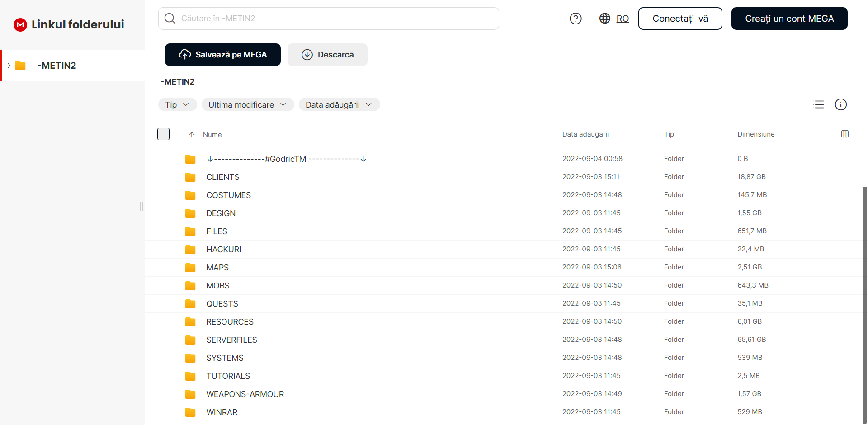Image resolution: width=868 pixels, height=425 pixels.
Task: Switch to list view icon
Action: point(818,104)
